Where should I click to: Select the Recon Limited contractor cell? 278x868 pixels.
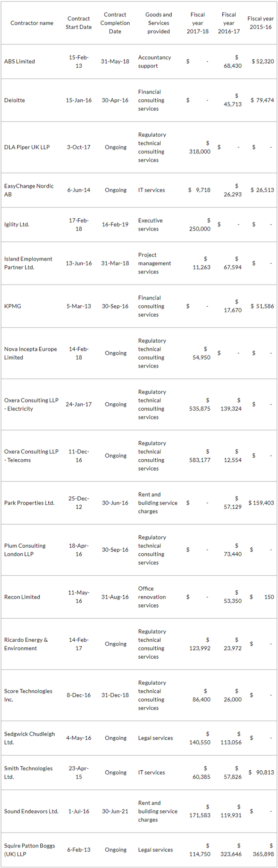22,597
